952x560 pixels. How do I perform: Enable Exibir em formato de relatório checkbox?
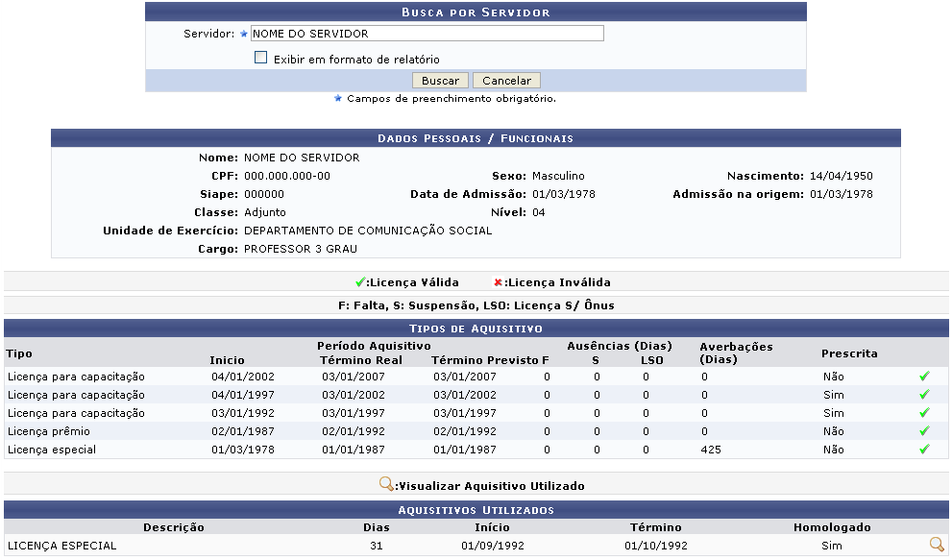(260, 58)
